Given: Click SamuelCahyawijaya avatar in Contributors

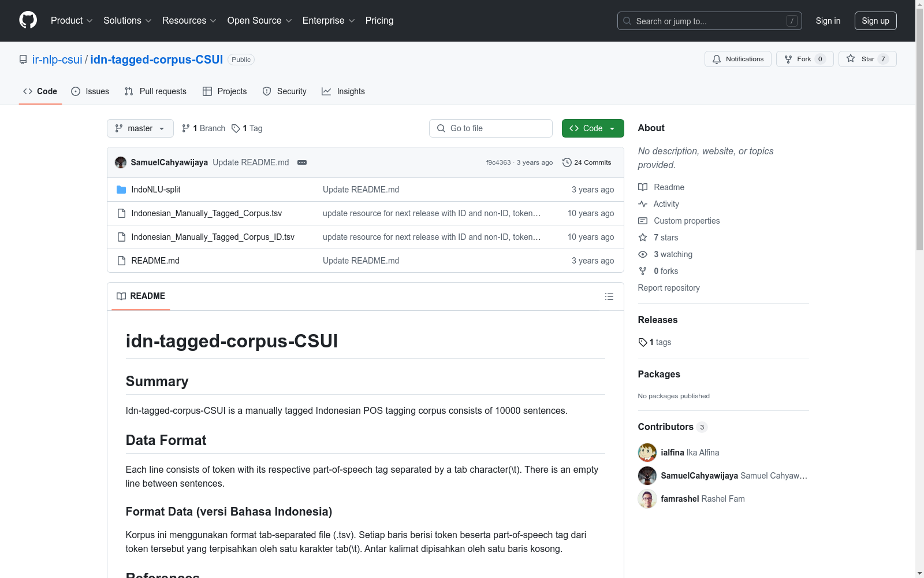Looking at the screenshot, I should click(x=647, y=476).
